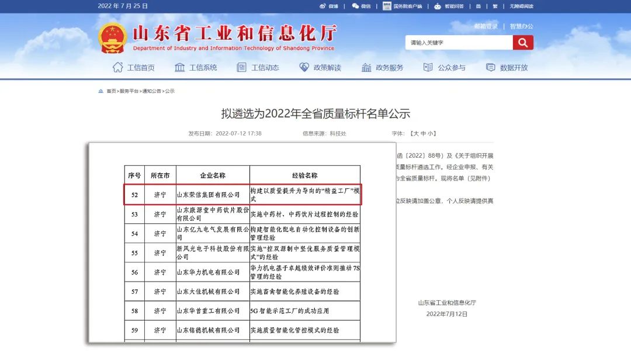631x364 pixels.
Task: Open the 国务院客户端 client icon
Action: [386, 6]
